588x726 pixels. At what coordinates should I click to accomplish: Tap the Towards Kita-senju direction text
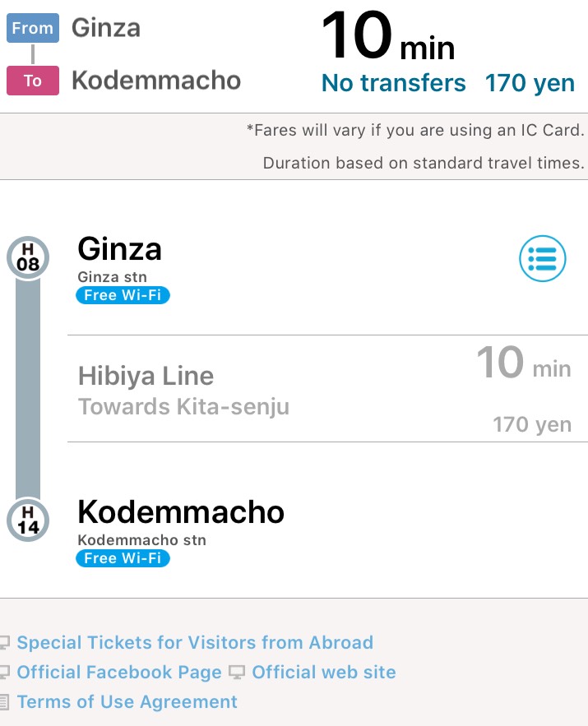pyautogui.click(x=183, y=406)
